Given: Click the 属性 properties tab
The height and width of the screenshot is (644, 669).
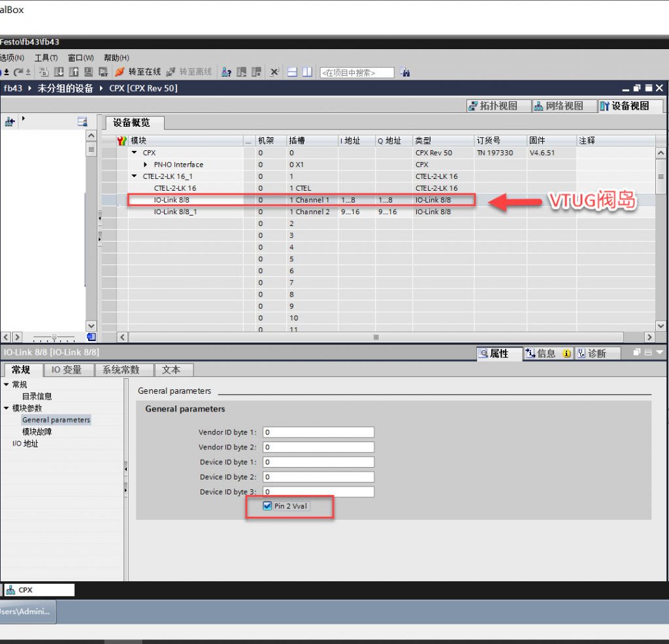Looking at the screenshot, I should [498, 353].
